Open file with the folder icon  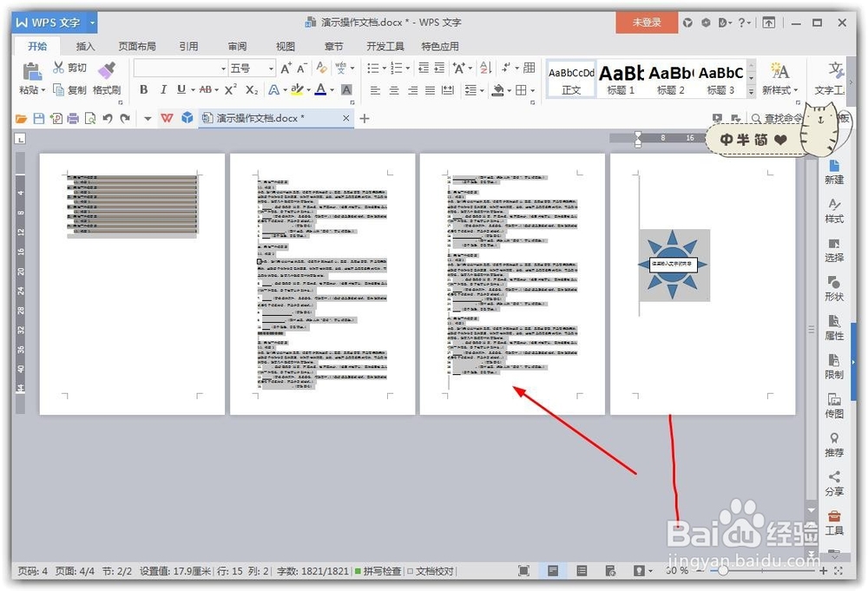tap(21, 118)
